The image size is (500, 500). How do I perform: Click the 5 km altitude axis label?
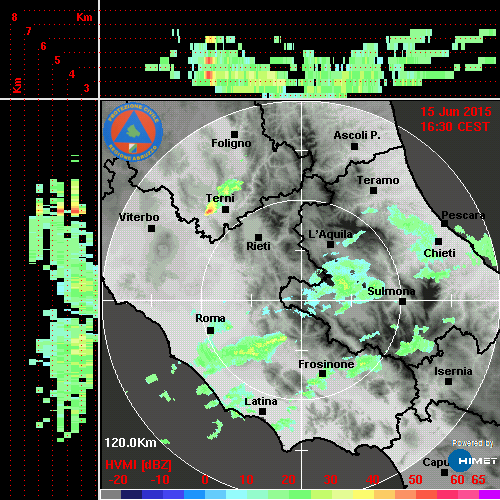pyautogui.click(x=57, y=60)
